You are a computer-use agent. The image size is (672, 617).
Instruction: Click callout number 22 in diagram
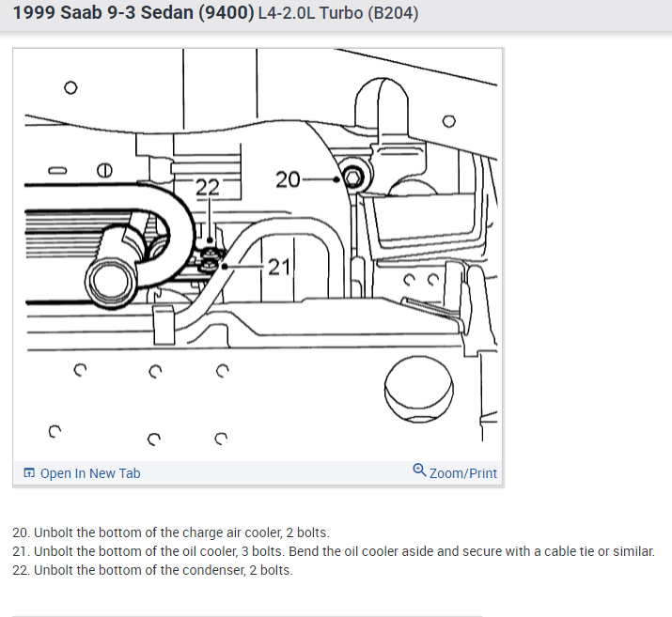pos(208,187)
